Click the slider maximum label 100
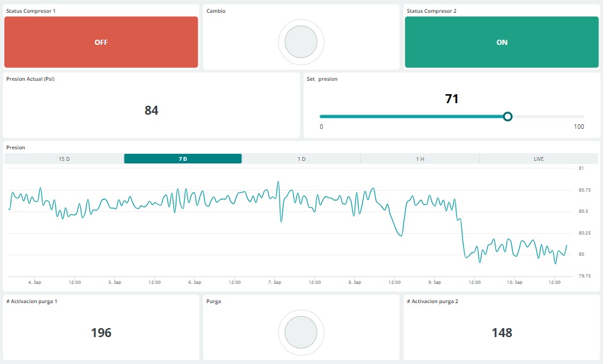Screen dimensions: 603x364 coord(579,127)
